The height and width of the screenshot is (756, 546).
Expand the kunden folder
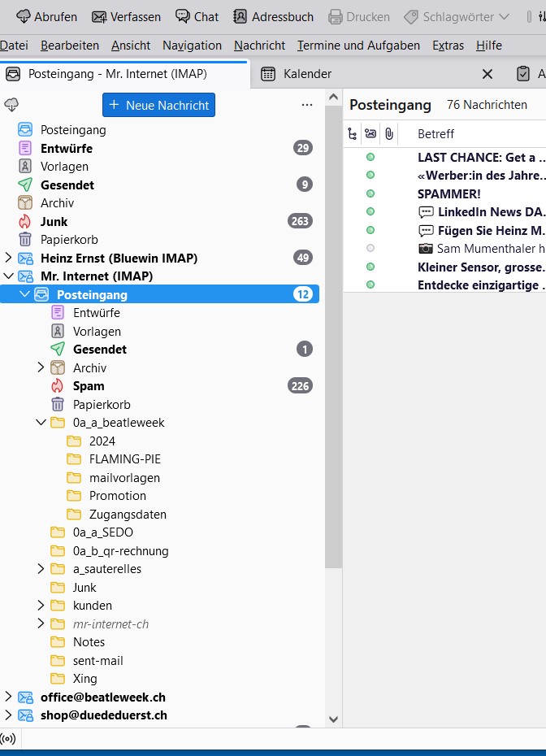point(41,605)
